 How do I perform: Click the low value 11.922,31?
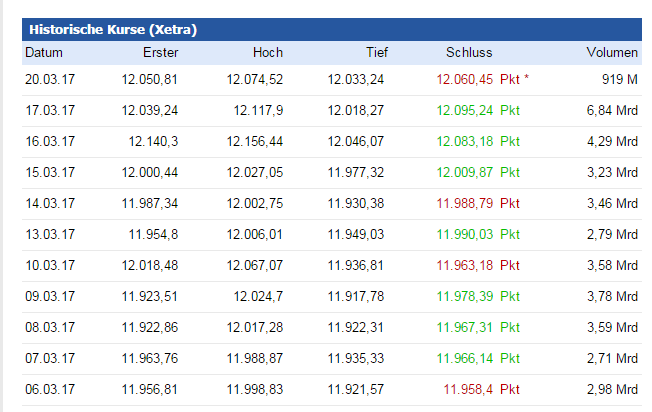point(355,327)
